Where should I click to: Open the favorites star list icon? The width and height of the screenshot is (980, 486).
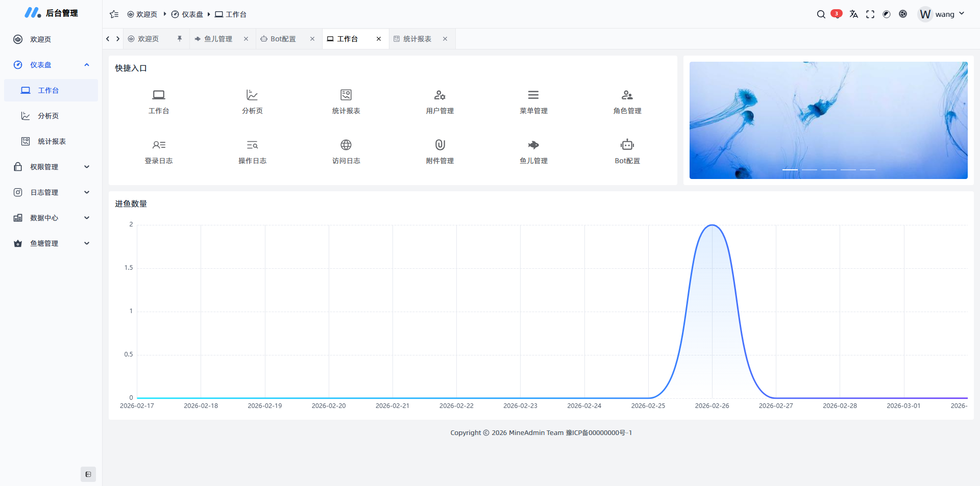click(114, 14)
